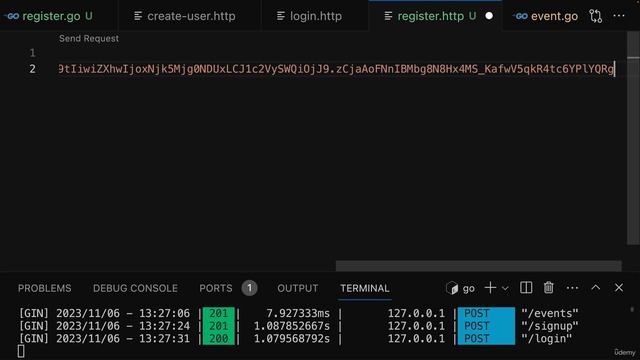Image resolution: width=640 pixels, height=360 pixels.
Task: Click the file icon on register.http tab
Action: pos(388,16)
